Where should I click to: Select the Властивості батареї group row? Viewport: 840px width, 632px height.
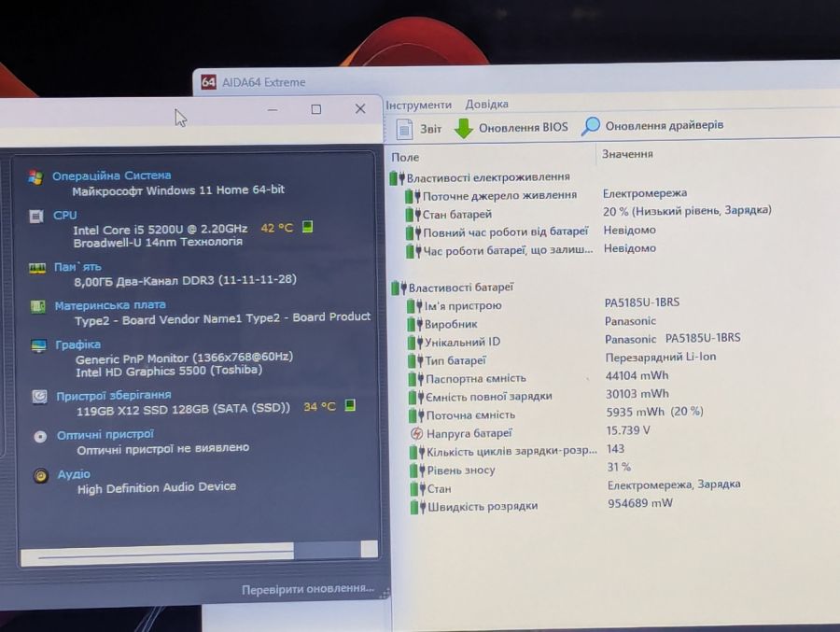pos(452,288)
